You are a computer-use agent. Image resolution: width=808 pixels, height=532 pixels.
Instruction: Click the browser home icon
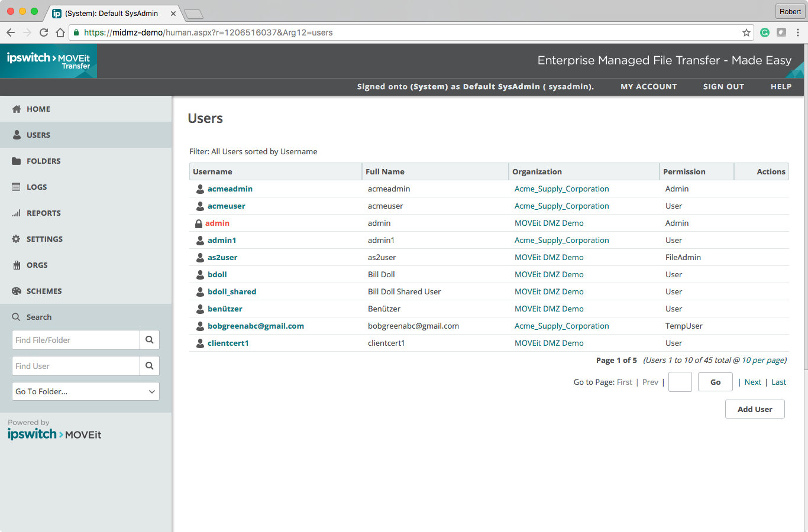coord(60,33)
